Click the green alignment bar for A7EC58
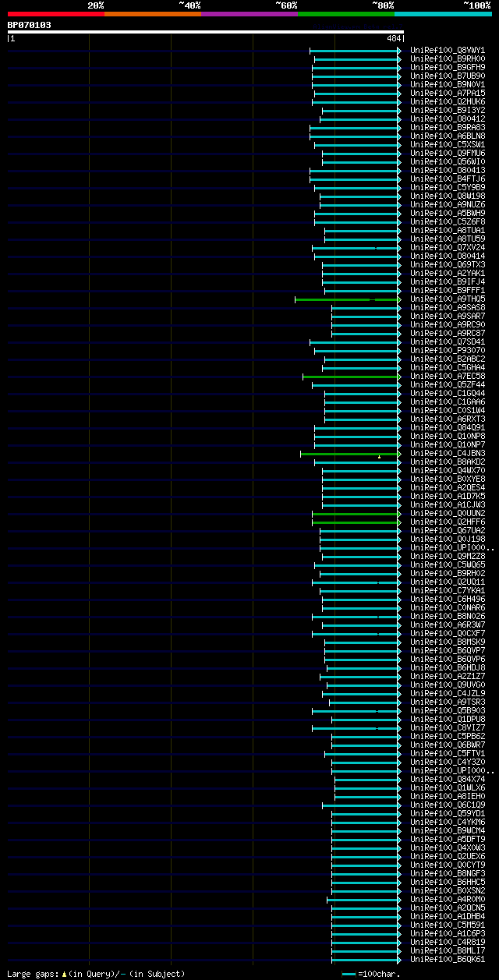Image resolution: width=499 pixels, height=980 pixels. [x=352, y=376]
